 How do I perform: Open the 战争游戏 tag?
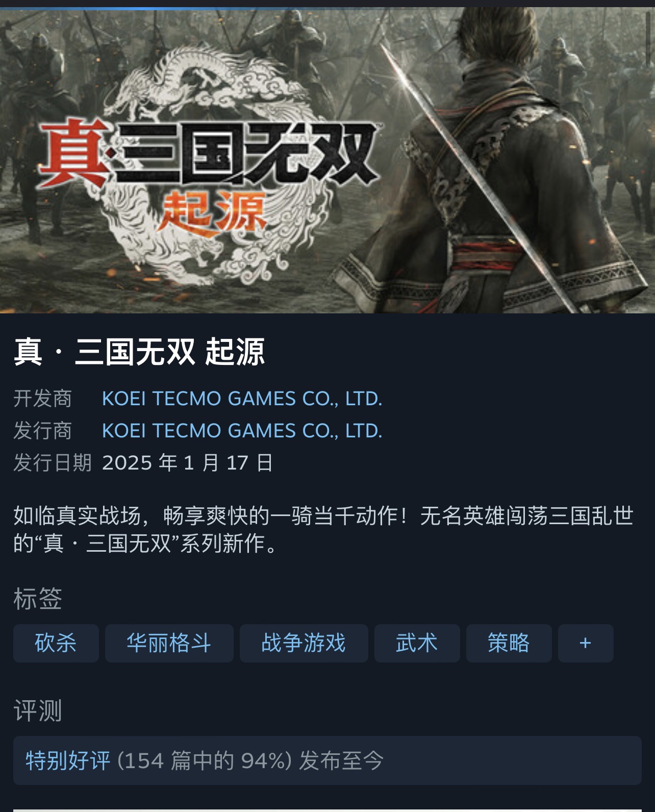click(x=304, y=643)
